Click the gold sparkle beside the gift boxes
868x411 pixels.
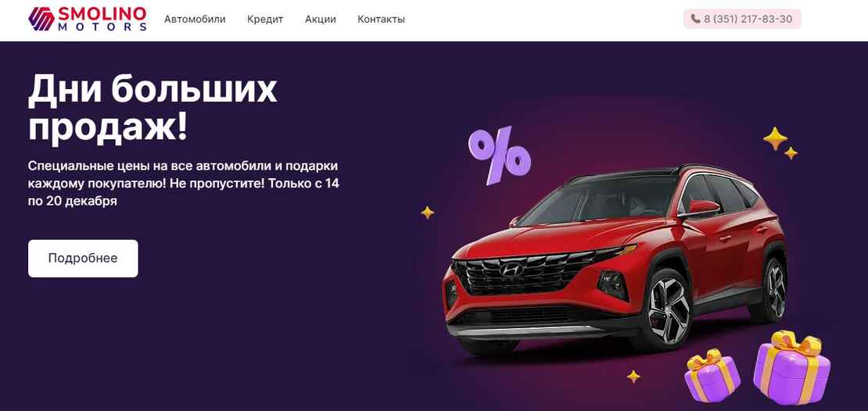coord(633,376)
